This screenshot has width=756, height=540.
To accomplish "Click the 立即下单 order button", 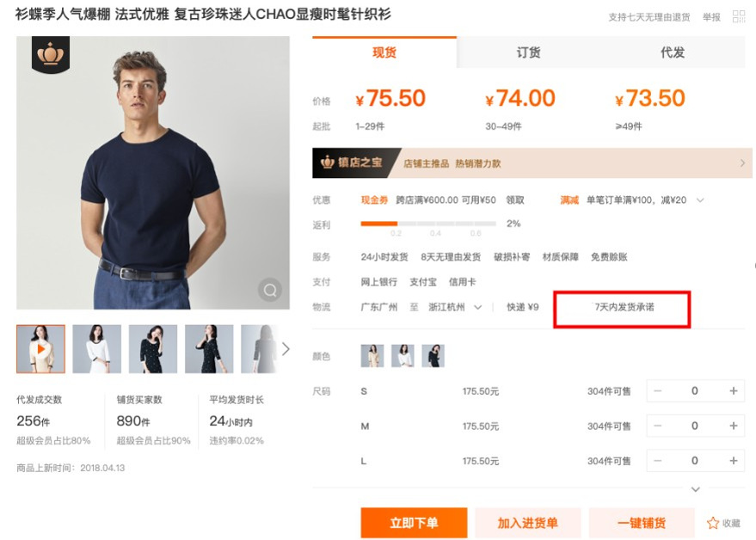I will [414, 523].
